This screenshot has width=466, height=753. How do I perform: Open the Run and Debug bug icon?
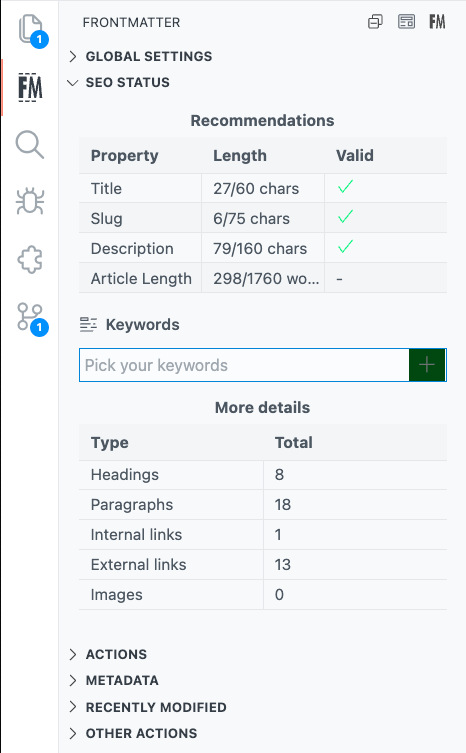point(30,201)
